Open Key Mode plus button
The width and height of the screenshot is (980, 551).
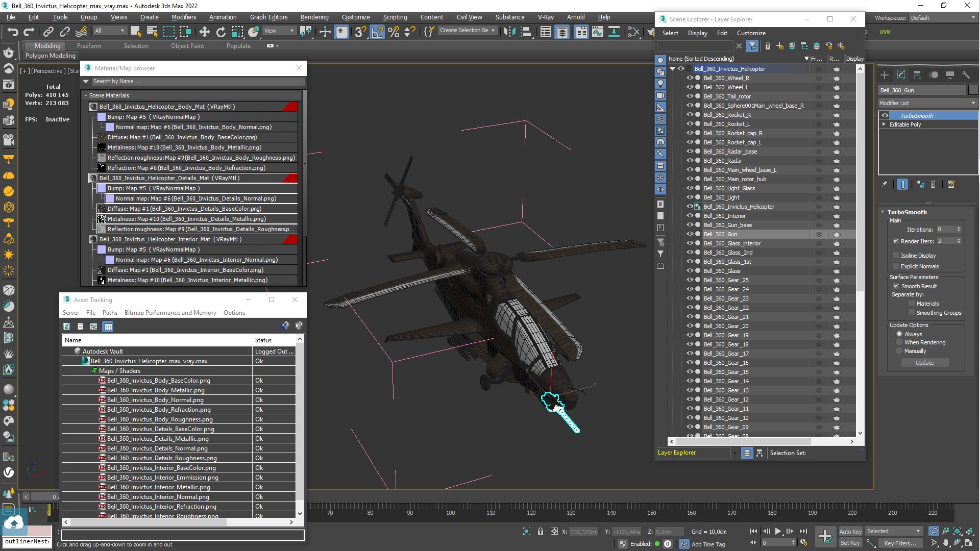click(x=825, y=536)
